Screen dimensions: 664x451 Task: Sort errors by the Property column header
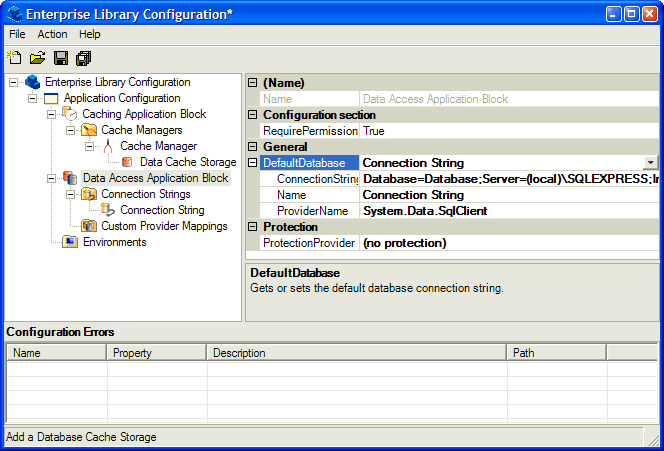156,353
